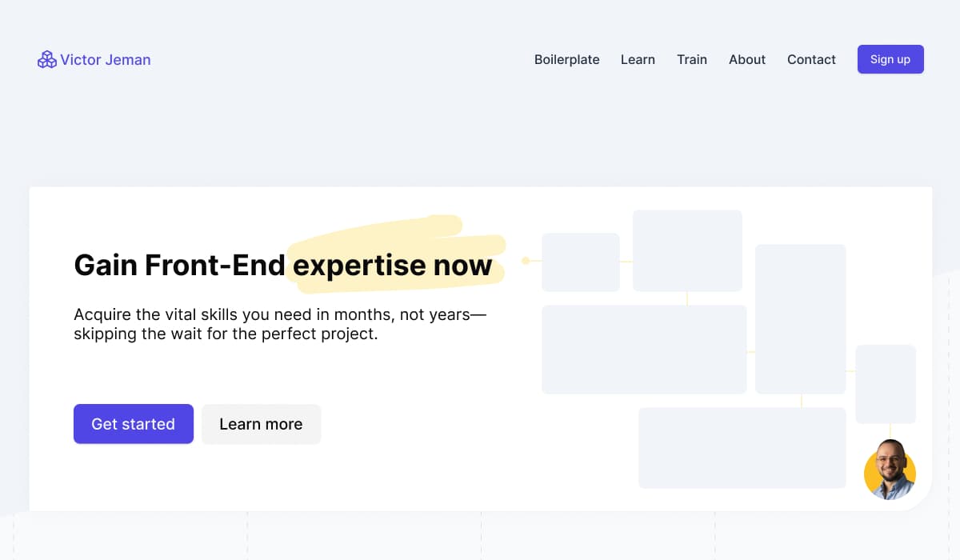The image size is (960, 560).
Task: Open the Boilerplate navigation item
Action: coord(566,59)
